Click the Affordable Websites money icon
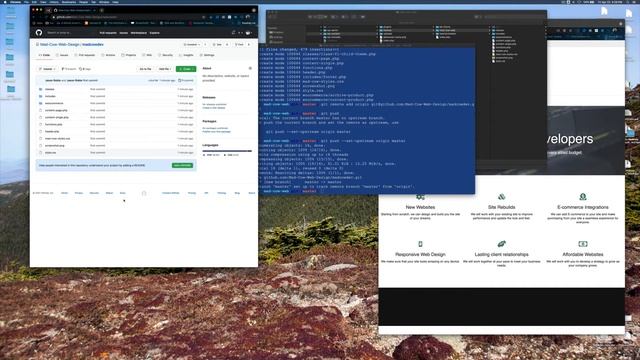The height and width of the screenshot is (360, 640). (x=582, y=244)
